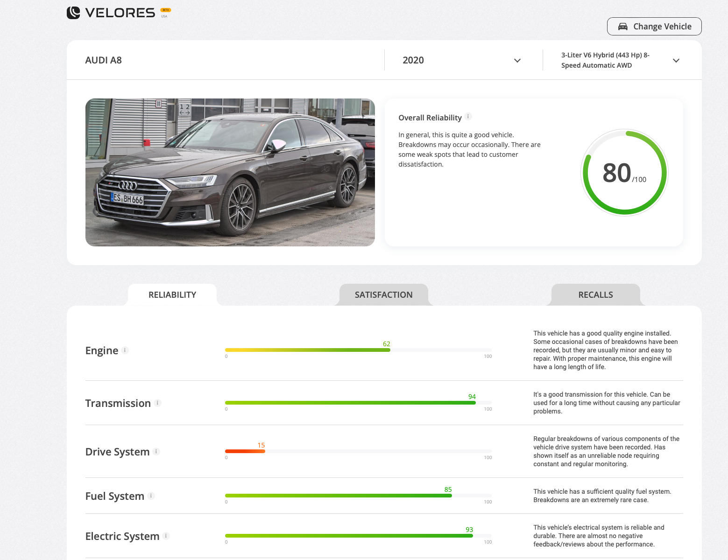This screenshot has height=560, width=728.
Task: Switch to the Satisfaction tab
Action: point(384,295)
